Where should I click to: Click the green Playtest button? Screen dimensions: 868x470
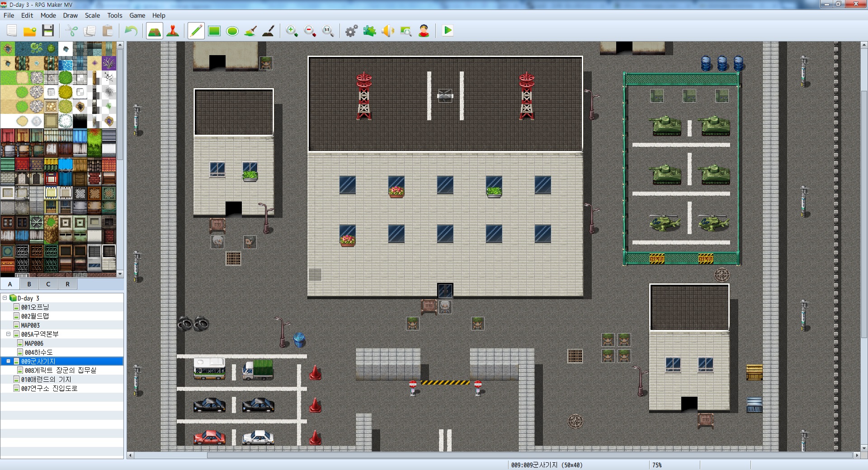[448, 31]
